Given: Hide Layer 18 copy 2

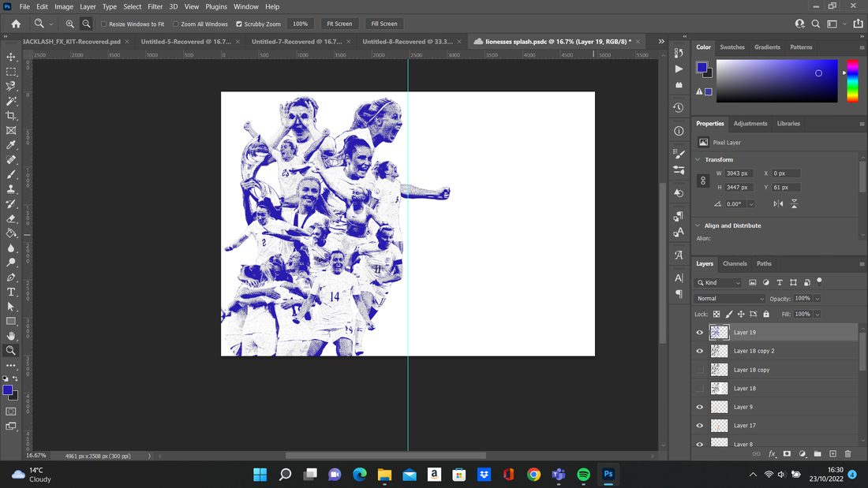Looking at the screenshot, I should pos(700,352).
